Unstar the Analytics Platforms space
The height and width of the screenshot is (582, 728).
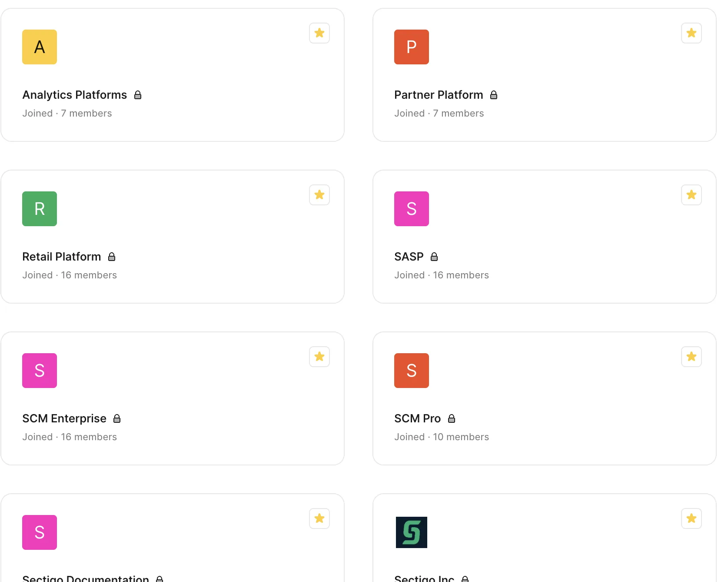tap(319, 33)
